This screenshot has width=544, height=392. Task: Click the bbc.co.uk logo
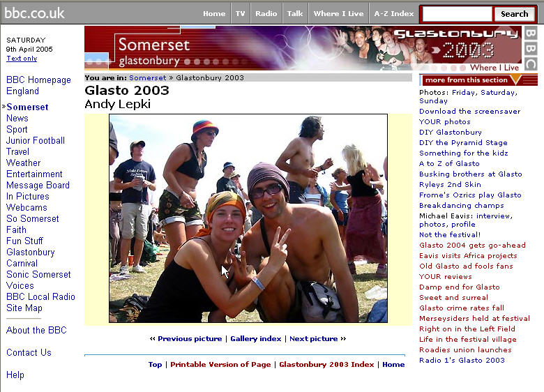pyautogui.click(x=34, y=13)
